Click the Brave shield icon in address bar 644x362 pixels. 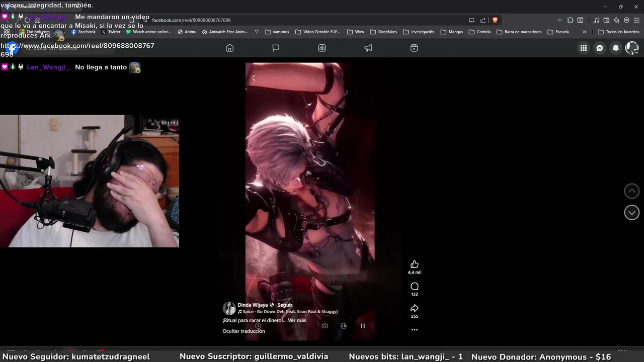pyautogui.click(x=495, y=20)
